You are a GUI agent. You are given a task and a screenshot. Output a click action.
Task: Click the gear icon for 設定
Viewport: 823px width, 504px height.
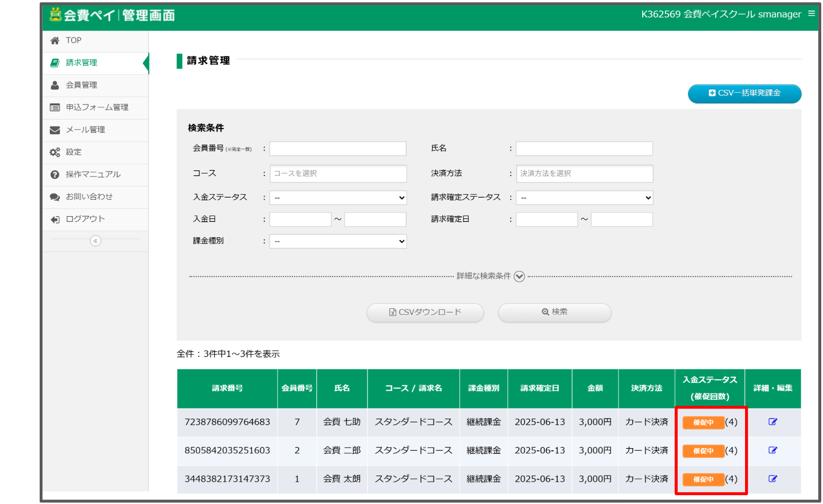[55, 152]
